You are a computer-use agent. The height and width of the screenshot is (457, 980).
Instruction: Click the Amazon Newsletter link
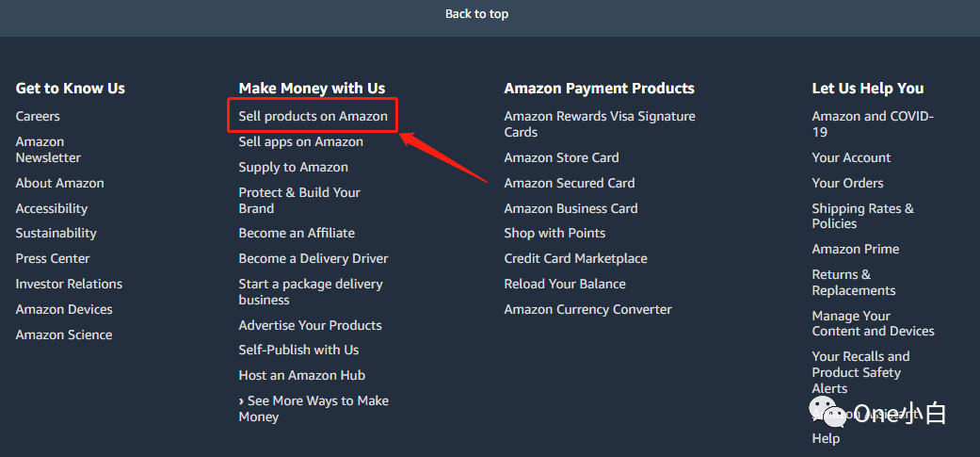(x=48, y=150)
